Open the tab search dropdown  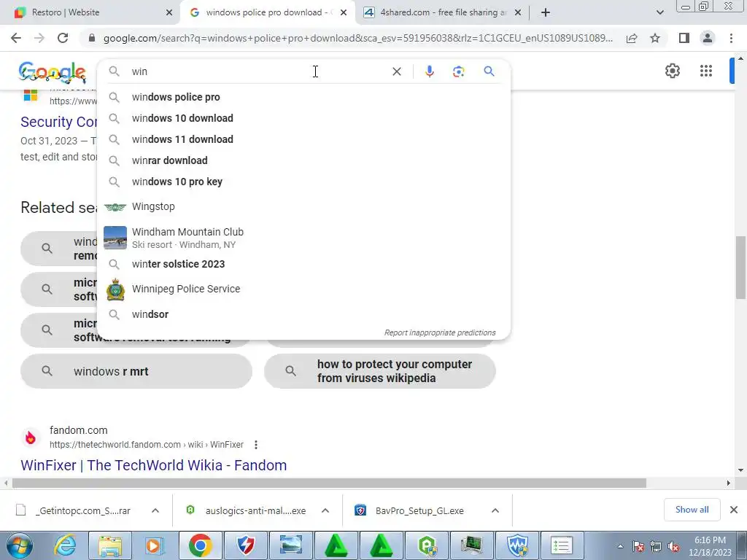click(x=659, y=12)
